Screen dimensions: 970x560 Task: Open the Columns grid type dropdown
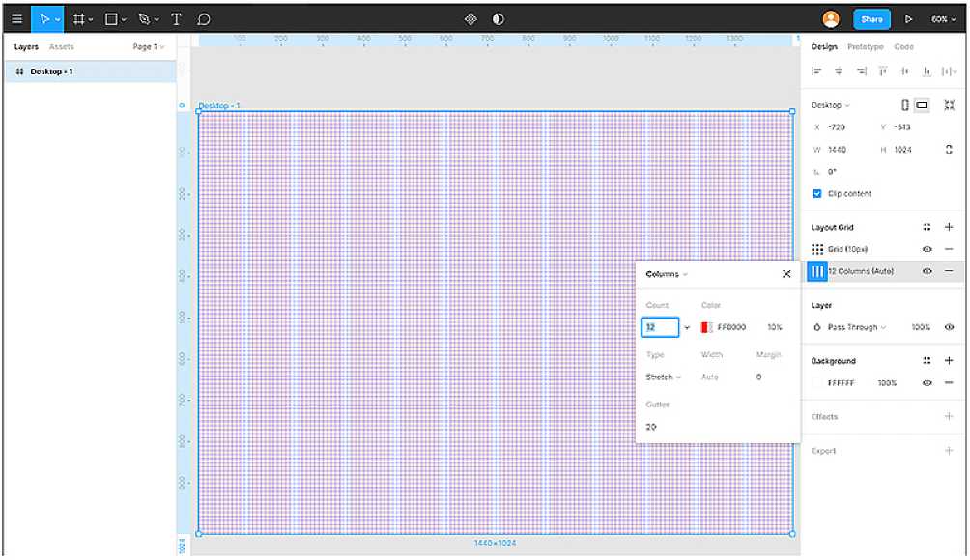[x=667, y=274]
